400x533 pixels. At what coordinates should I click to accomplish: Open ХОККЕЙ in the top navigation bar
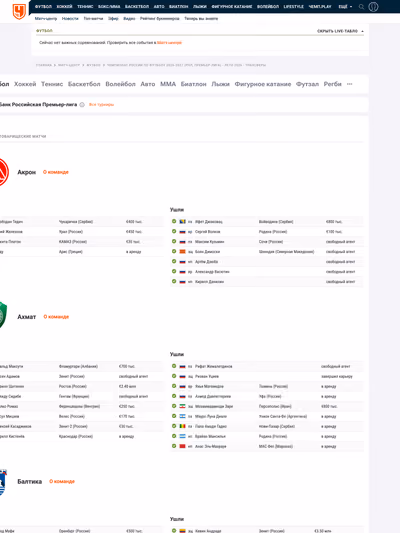click(64, 7)
